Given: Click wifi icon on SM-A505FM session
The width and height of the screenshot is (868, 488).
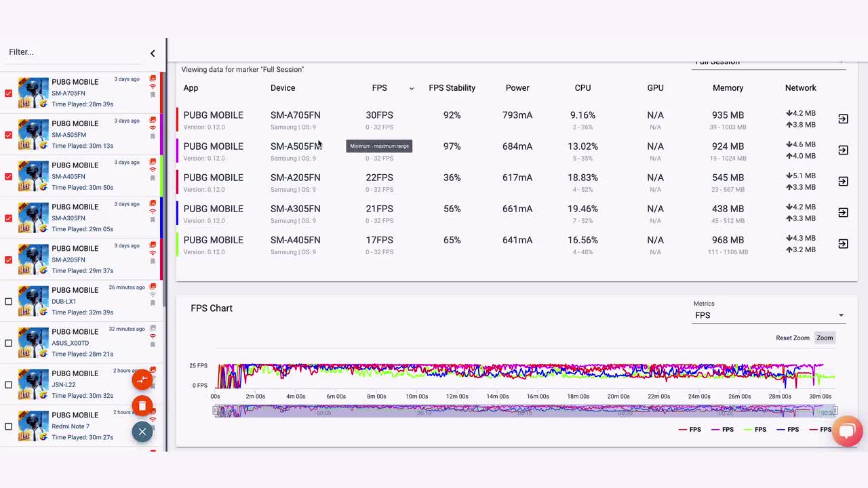Looking at the screenshot, I should tap(153, 128).
